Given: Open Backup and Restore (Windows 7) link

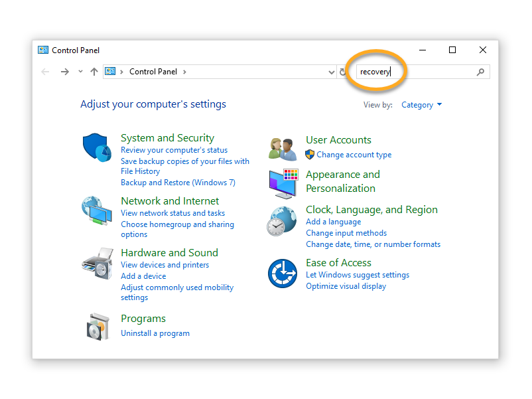Looking at the screenshot, I should coord(178,183).
